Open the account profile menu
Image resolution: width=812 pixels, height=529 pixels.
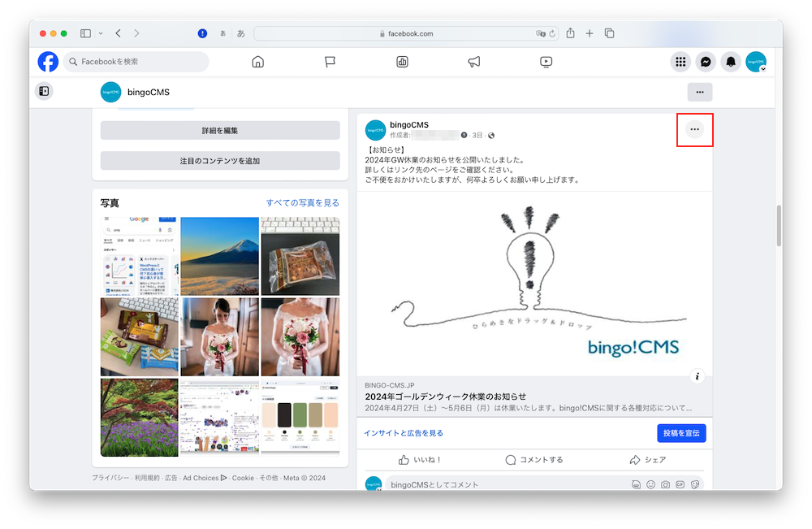click(x=756, y=62)
